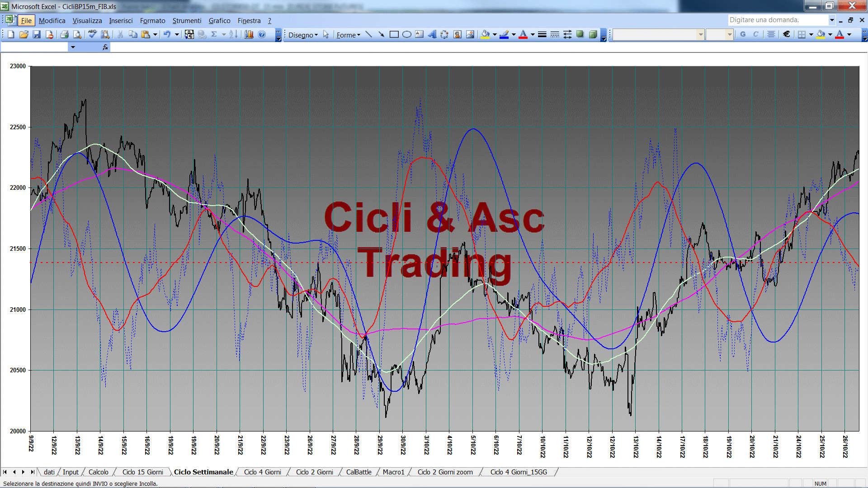
Task: Expand the Undo history arrow
Action: coord(177,34)
